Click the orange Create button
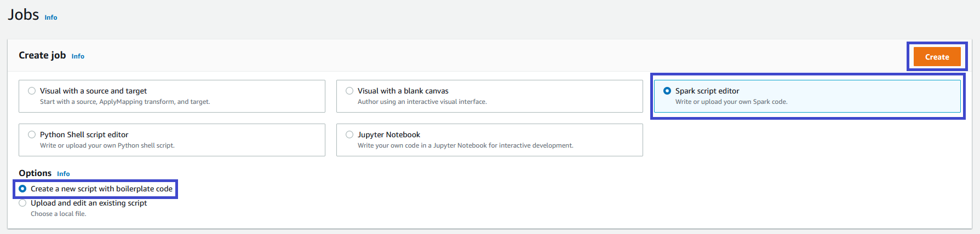The image size is (980, 234). [937, 57]
